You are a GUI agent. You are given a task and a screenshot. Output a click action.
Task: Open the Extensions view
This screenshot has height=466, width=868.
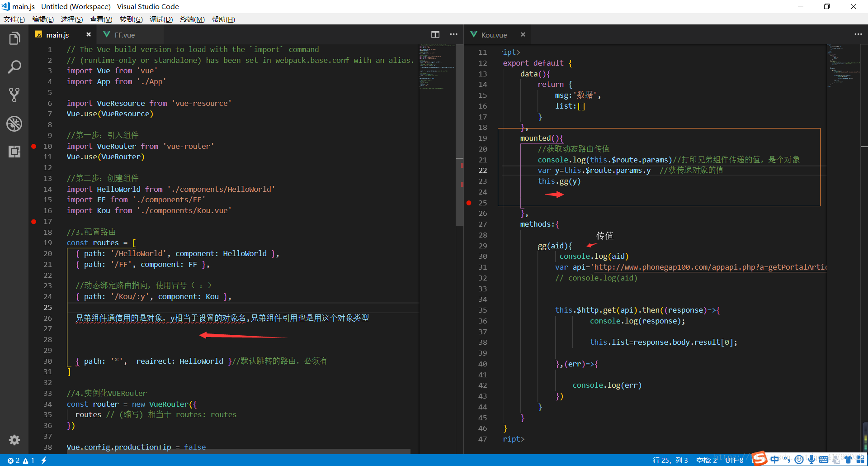tap(14, 151)
